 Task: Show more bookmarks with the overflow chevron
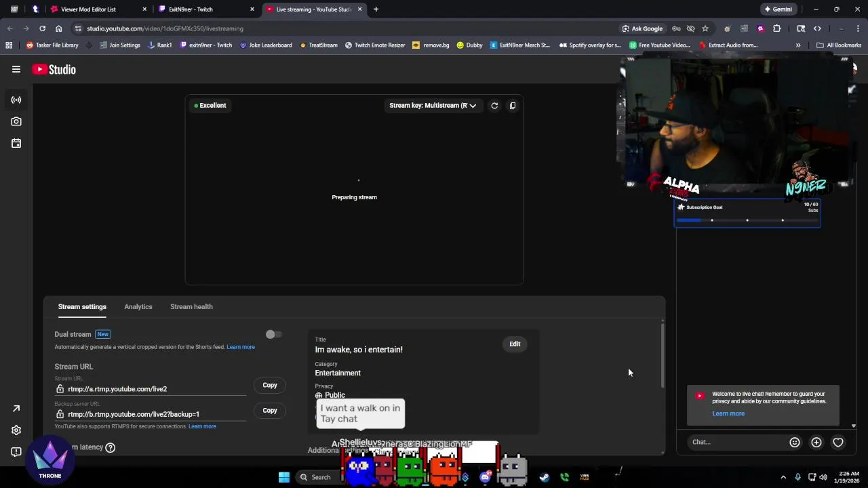tap(798, 45)
